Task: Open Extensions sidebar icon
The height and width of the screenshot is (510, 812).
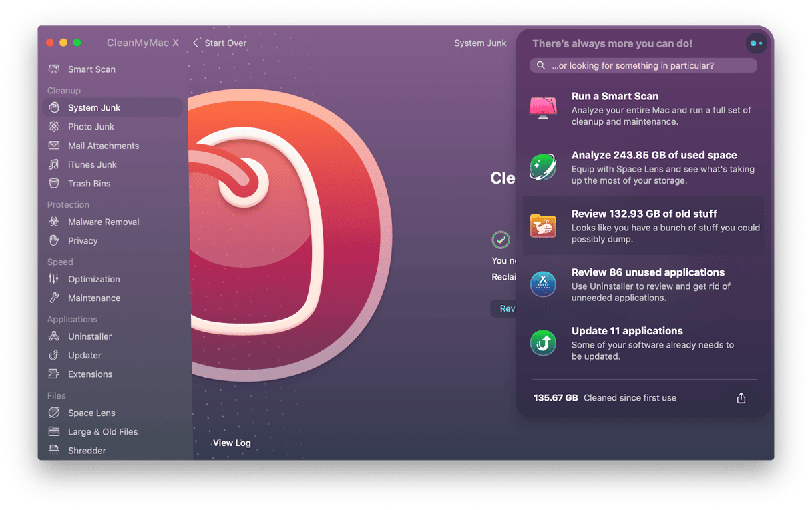Action: (54, 374)
